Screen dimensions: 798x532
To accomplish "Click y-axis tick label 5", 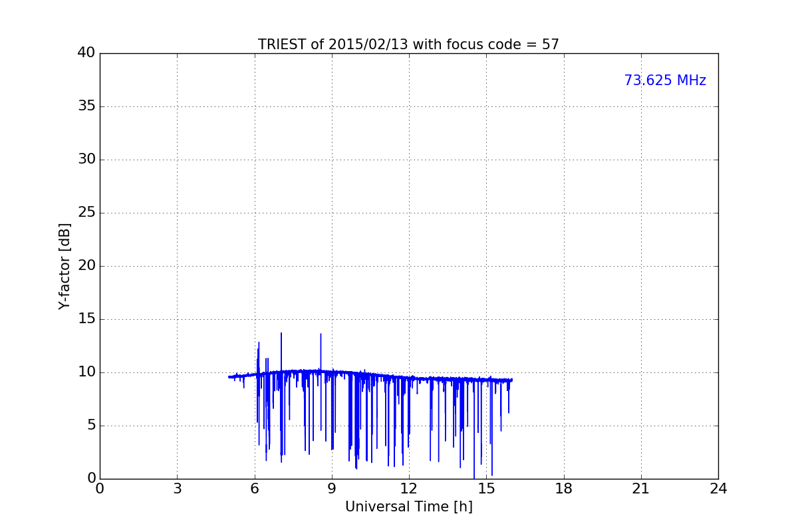I will (90, 426).
